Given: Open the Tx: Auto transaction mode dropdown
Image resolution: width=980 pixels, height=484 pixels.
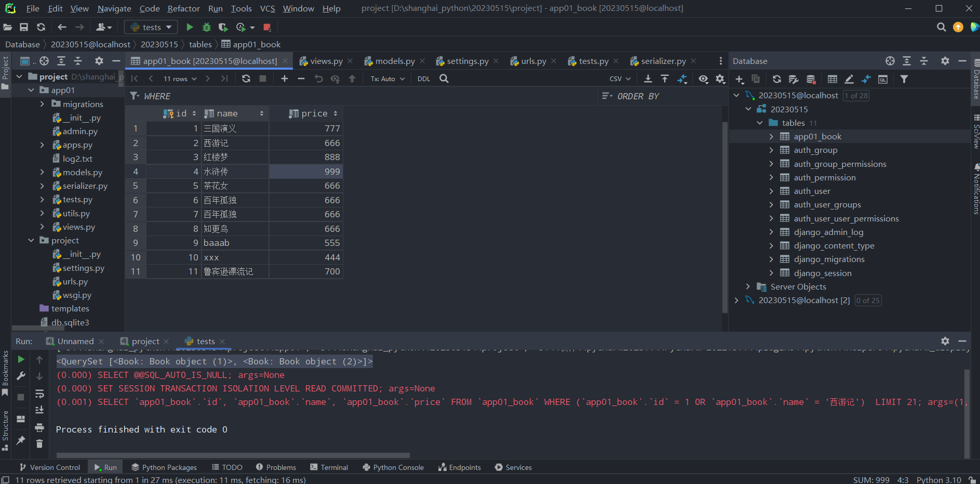Looking at the screenshot, I should pos(387,79).
